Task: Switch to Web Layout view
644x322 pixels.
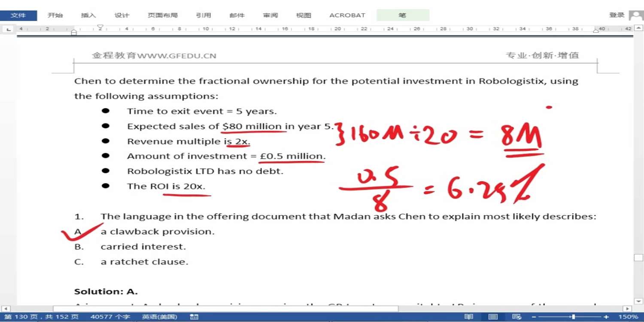Action: click(517, 317)
